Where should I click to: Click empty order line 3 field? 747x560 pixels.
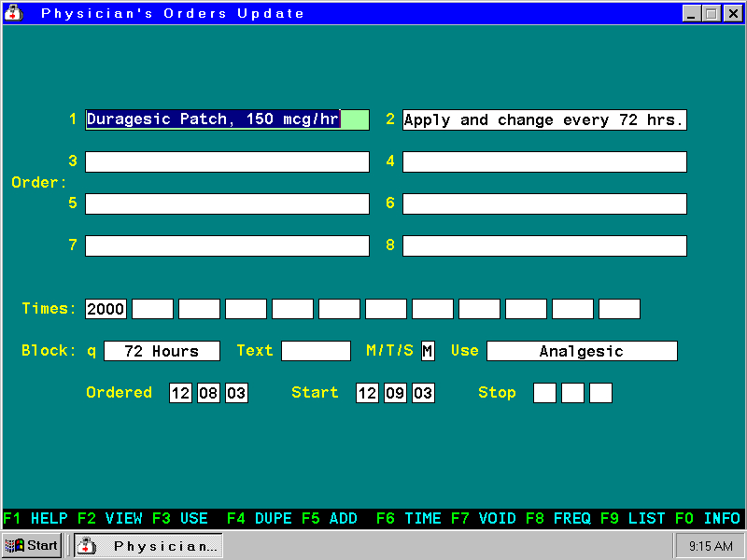click(227, 161)
